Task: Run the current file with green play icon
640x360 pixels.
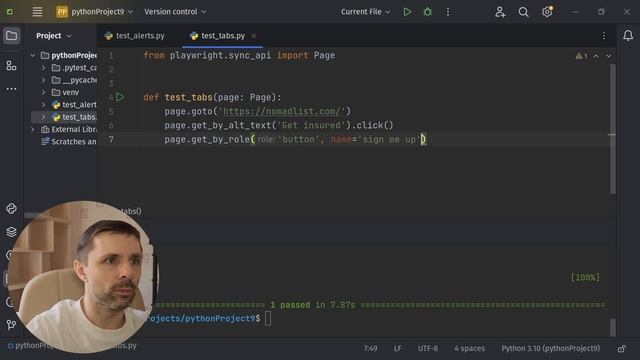Action: click(x=407, y=12)
